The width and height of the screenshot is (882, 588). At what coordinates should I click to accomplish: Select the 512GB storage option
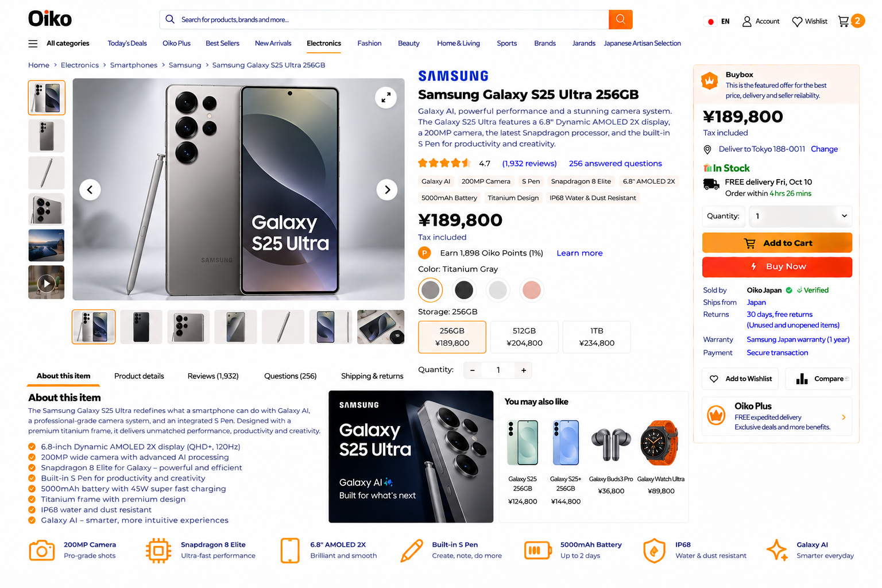[524, 337]
